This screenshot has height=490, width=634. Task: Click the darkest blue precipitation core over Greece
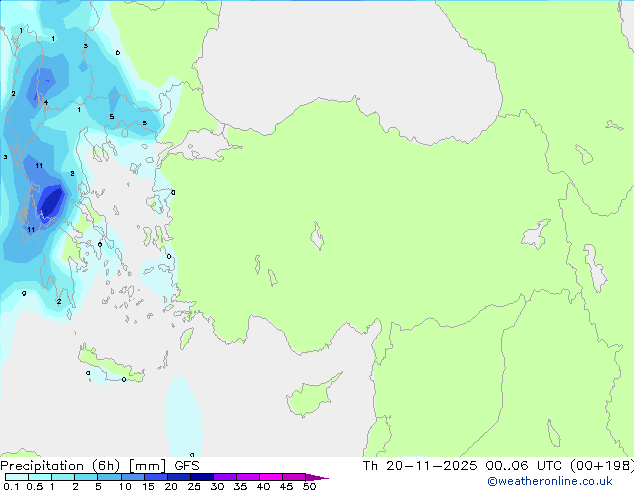(x=52, y=201)
